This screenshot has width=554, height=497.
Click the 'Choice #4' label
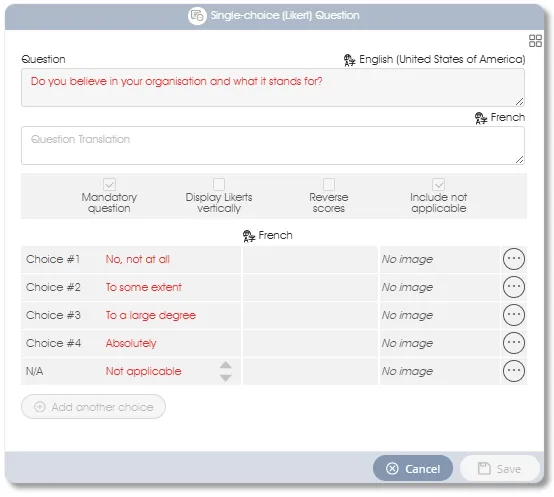coord(53,343)
